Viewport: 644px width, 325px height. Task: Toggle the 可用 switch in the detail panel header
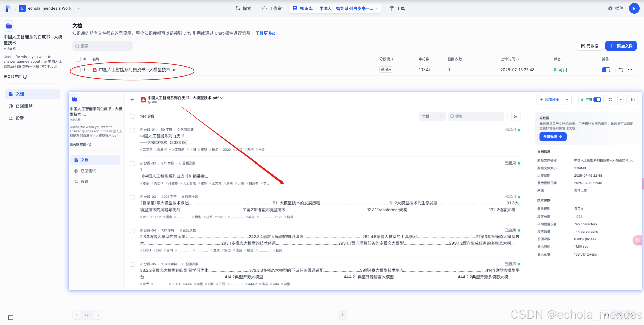tap(597, 100)
